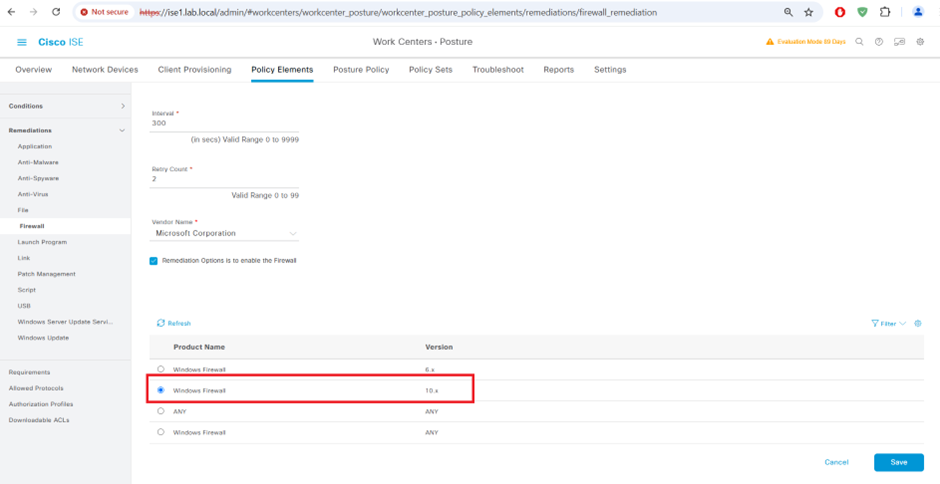
Task: Reload the page with the refresh icon
Action: [x=56, y=12]
